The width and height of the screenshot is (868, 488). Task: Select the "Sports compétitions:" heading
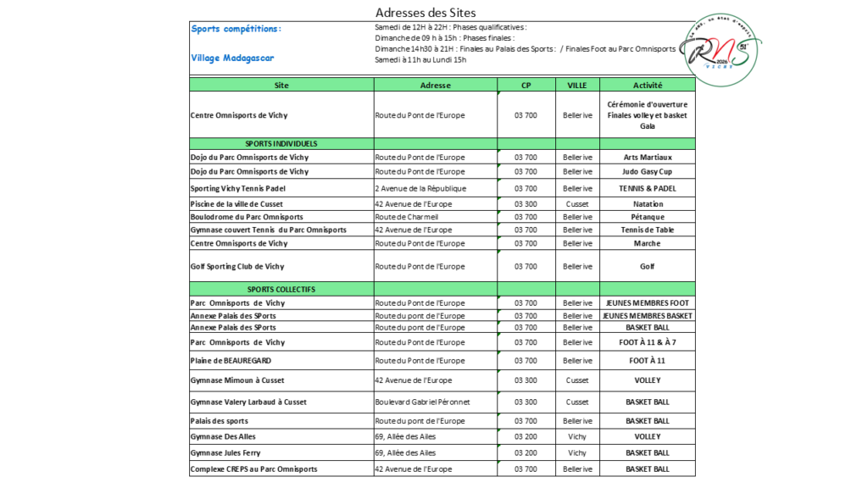tap(236, 29)
